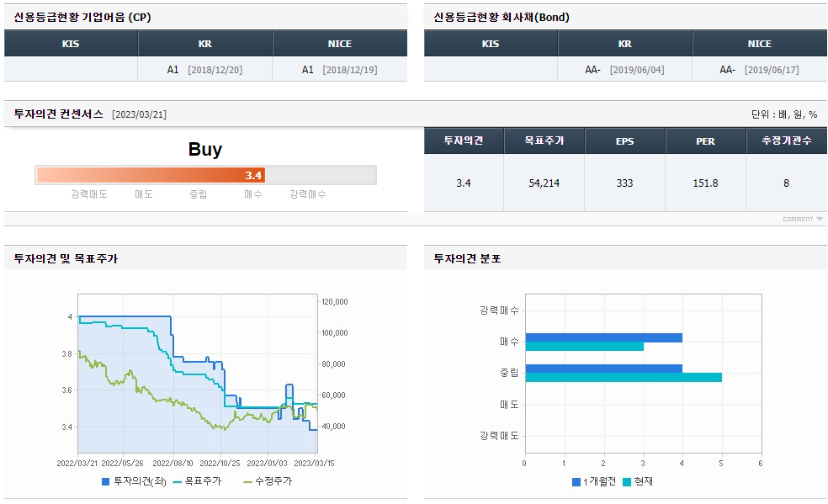Click the 현재 매수 teal bar
Screen dimensions: 828x504
click(585, 346)
